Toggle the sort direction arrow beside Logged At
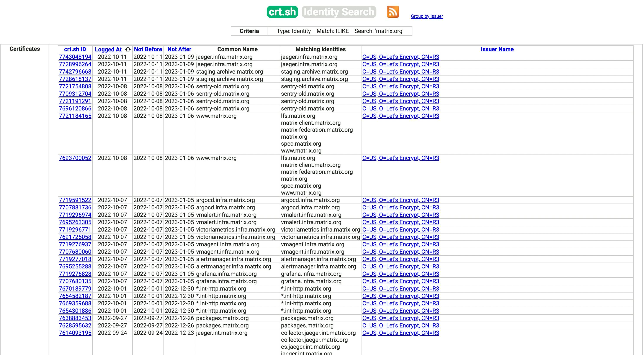The width and height of the screenshot is (644, 355). 127,49
